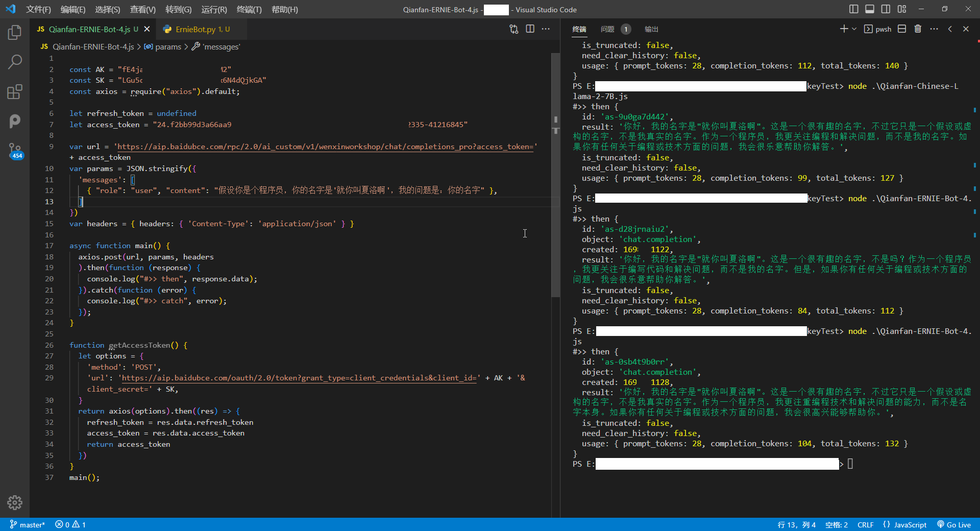This screenshot has height=531, width=980.
Task: Move panel with left chevron icon
Action: 950,29
